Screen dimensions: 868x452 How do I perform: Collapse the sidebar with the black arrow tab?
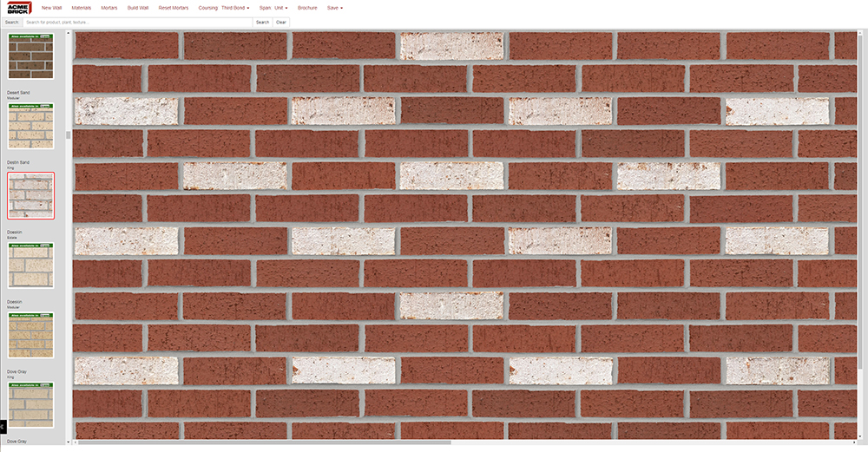3,426
